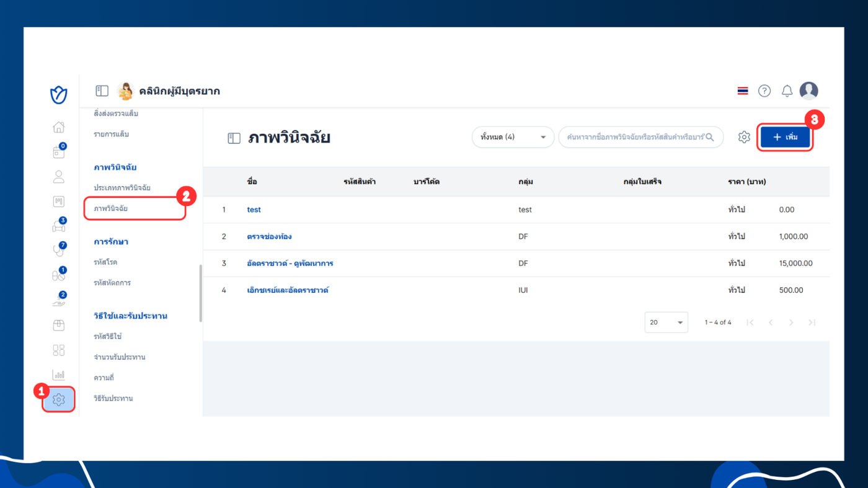Select ประเภทภาพวินิจฉัย in the settings menu

click(x=122, y=187)
